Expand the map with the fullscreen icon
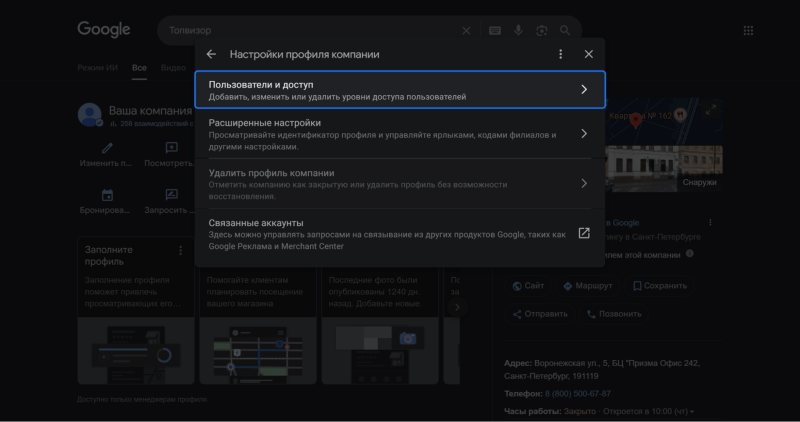This screenshot has height=422, width=800. click(x=710, y=110)
